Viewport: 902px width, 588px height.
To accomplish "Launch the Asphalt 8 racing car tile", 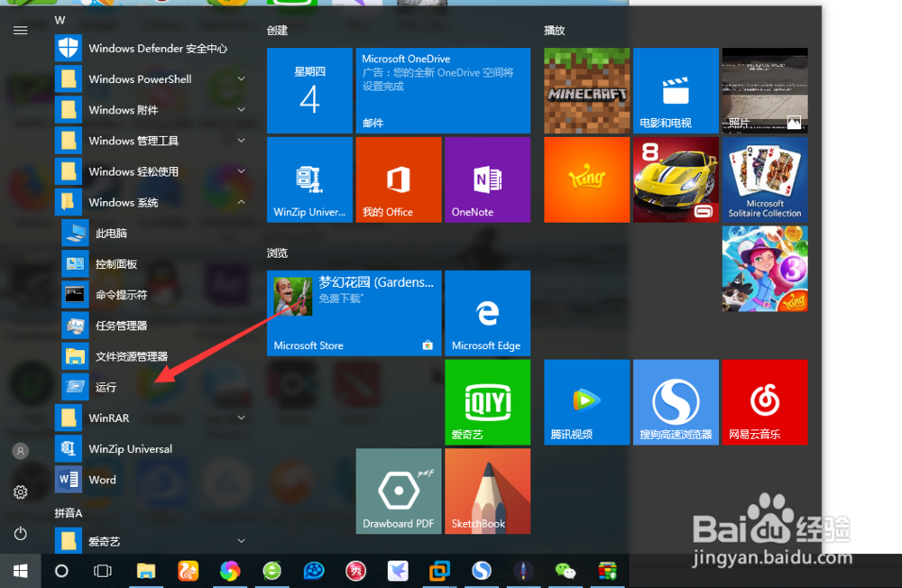I will (x=676, y=179).
